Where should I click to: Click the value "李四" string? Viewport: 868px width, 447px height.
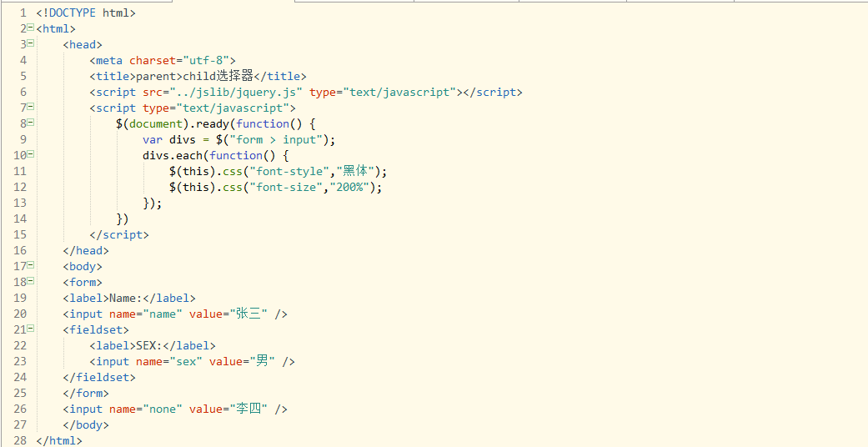[248, 409]
